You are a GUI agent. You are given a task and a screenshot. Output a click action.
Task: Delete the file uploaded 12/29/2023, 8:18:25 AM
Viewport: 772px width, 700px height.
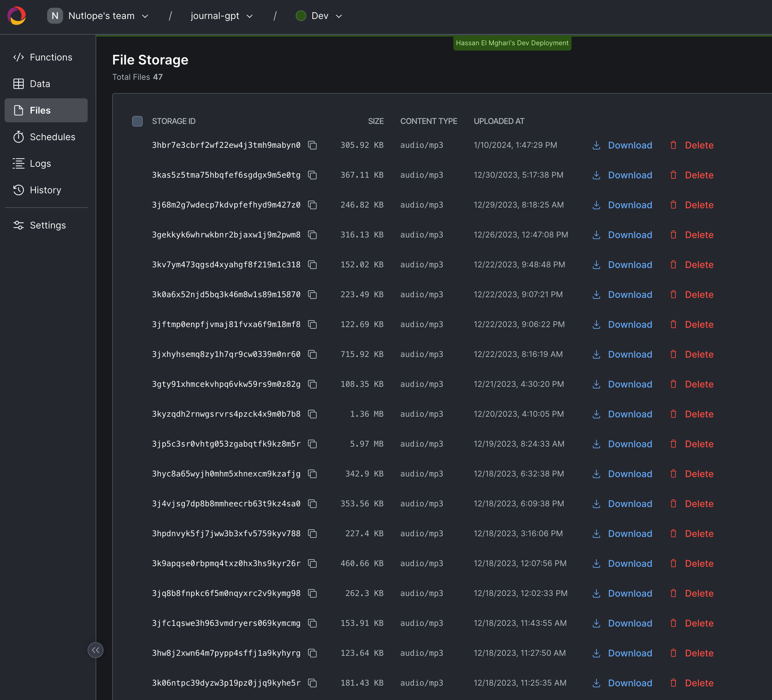(x=691, y=205)
